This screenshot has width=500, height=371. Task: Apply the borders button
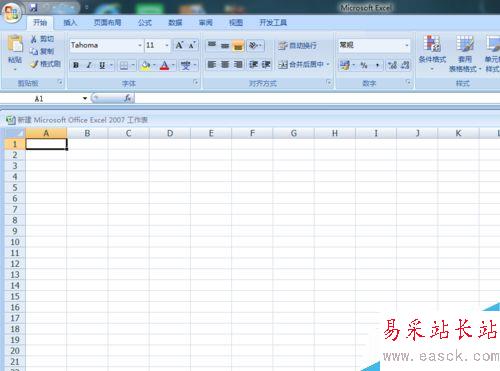click(x=124, y=65)
